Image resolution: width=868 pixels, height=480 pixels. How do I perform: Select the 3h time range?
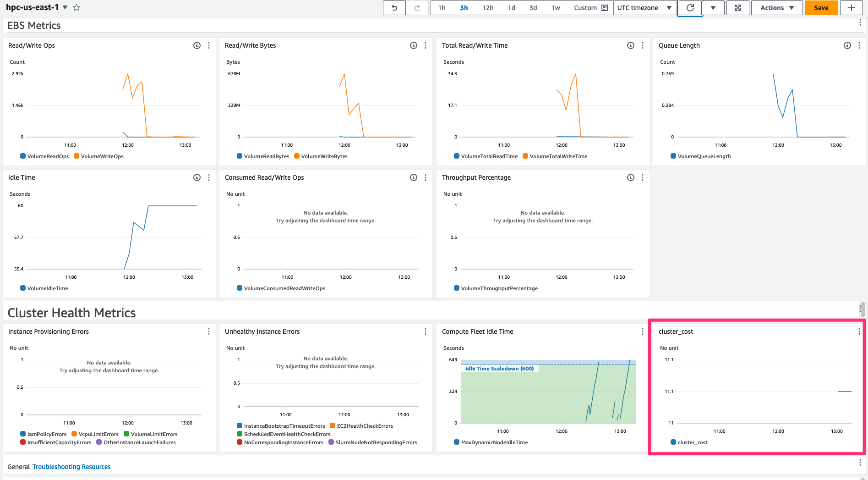(x=464, y=8)
